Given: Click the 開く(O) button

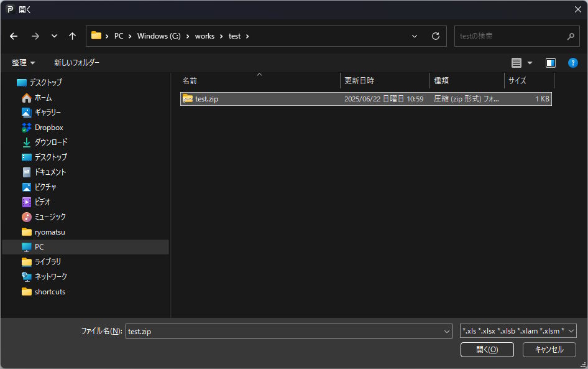Looking at the screenshot, I should pos(487,350).
